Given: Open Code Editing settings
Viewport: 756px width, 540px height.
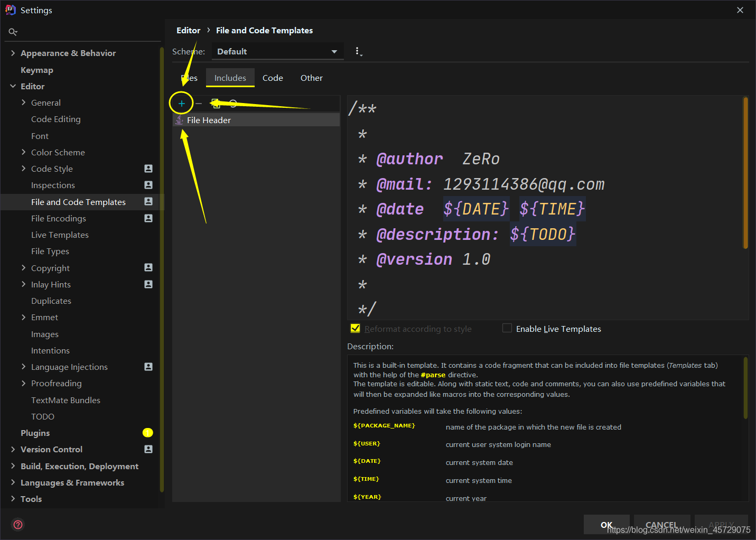Looking at the screenshot, I should click(56, 119).
